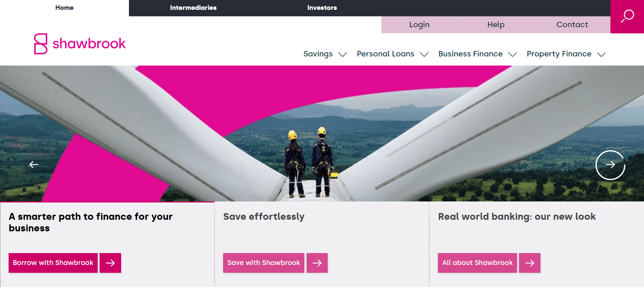Click arrow beside Save with Shawbrook
Viewport: 644px width, 302px height.
coord(317,263)
